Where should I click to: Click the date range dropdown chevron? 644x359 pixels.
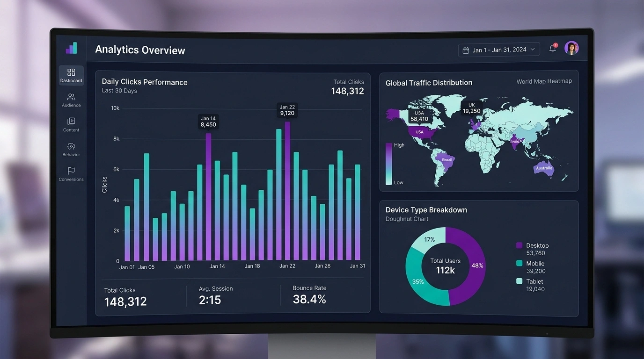[532, 50]
